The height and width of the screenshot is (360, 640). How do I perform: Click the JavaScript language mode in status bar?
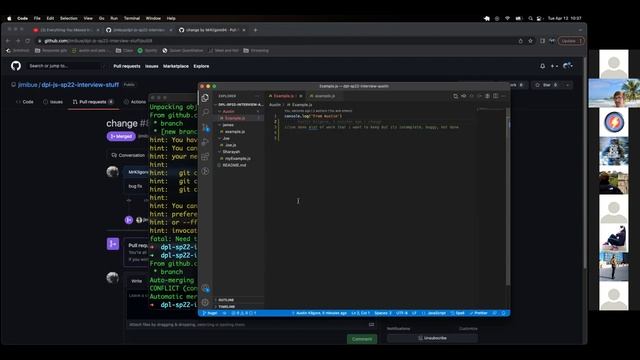click(x=436, y=313)
